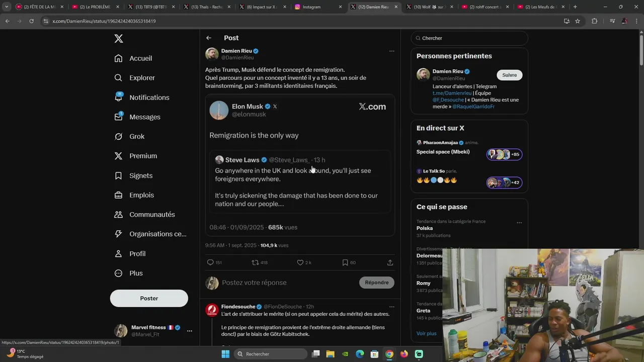Click the Postez votre réponse field

click(x=288, y=283)
